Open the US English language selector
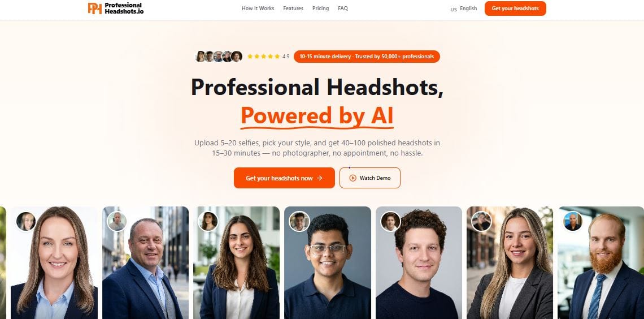The width and height of the screenshot is (644, 319). point(464,8)
